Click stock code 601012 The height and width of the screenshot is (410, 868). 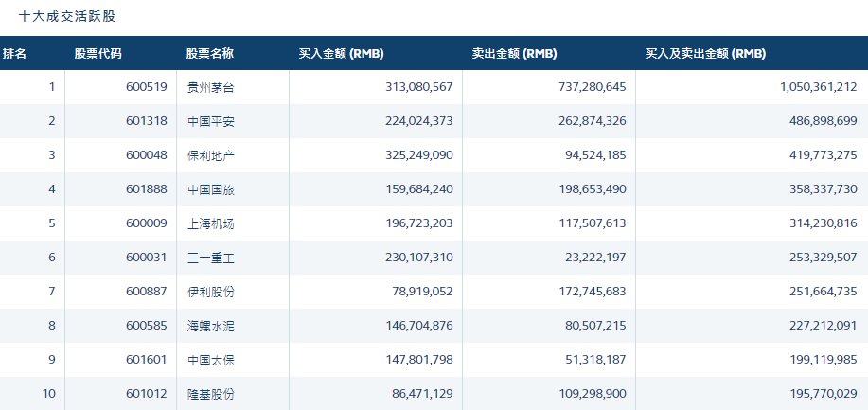(146, 394)
